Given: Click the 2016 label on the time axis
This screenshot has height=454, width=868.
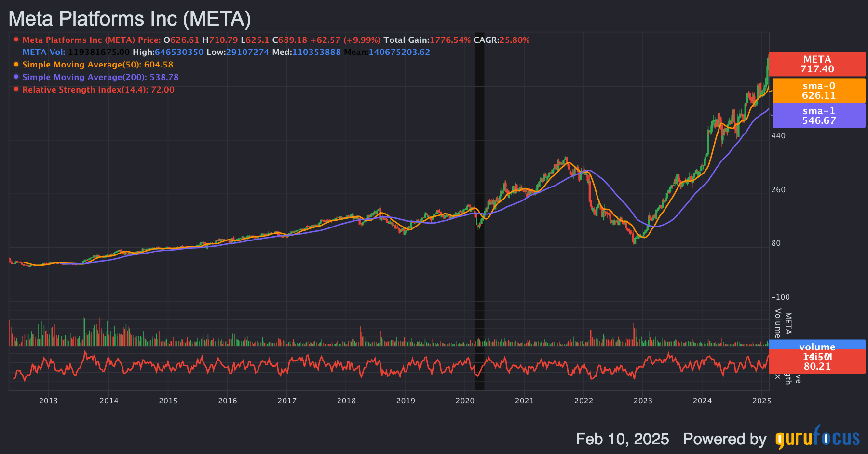Looking at the screenshot, I should pos(228,401).
